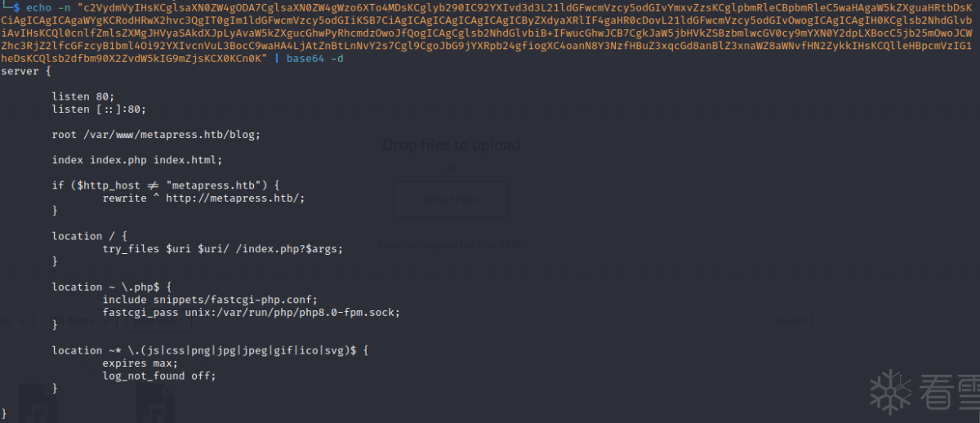Click the 'Maximum upload file size' text
Screen dimensions: 980x423
point(450,245)
